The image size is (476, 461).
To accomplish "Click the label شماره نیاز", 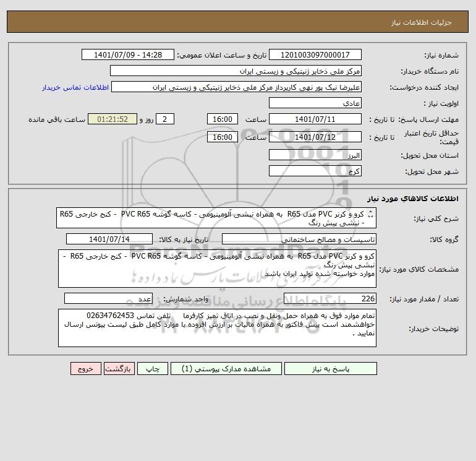I will tap(441, 55).
